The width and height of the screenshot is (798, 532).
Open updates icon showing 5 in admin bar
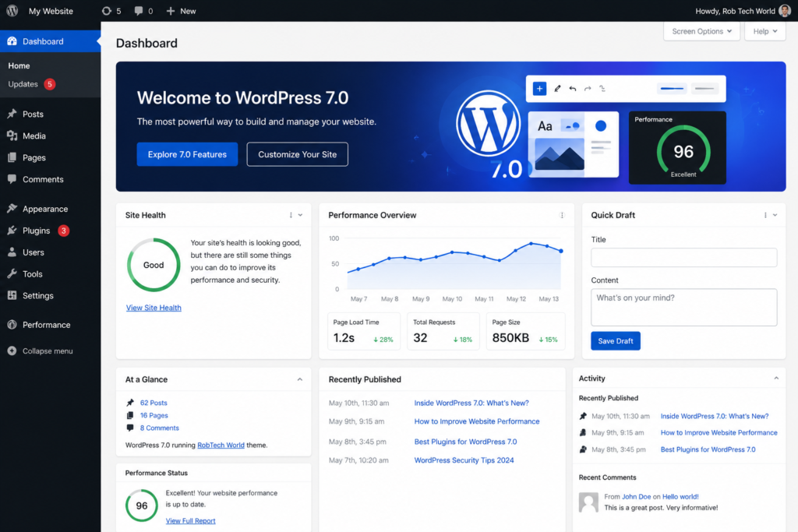[106, 11]
